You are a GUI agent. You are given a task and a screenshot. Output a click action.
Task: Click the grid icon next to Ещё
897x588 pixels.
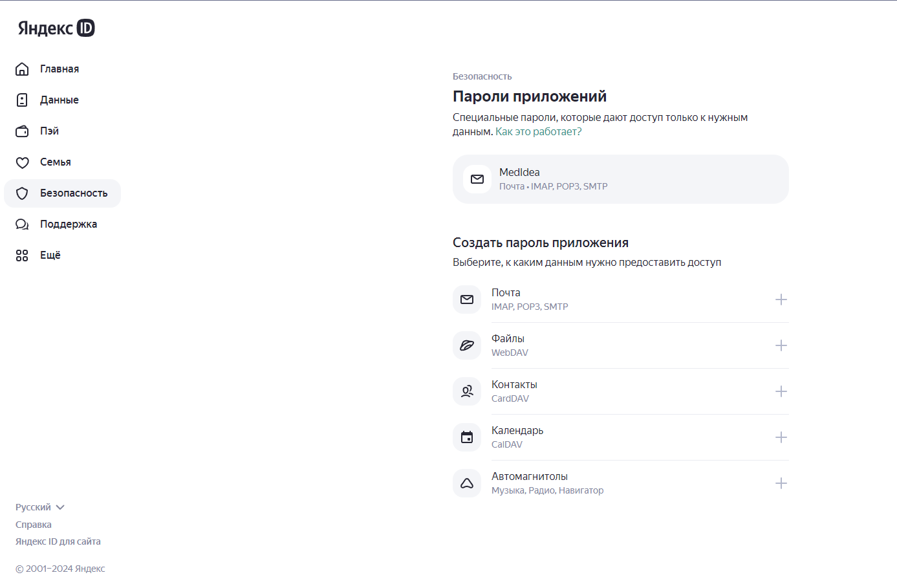(x=22, y=256)
